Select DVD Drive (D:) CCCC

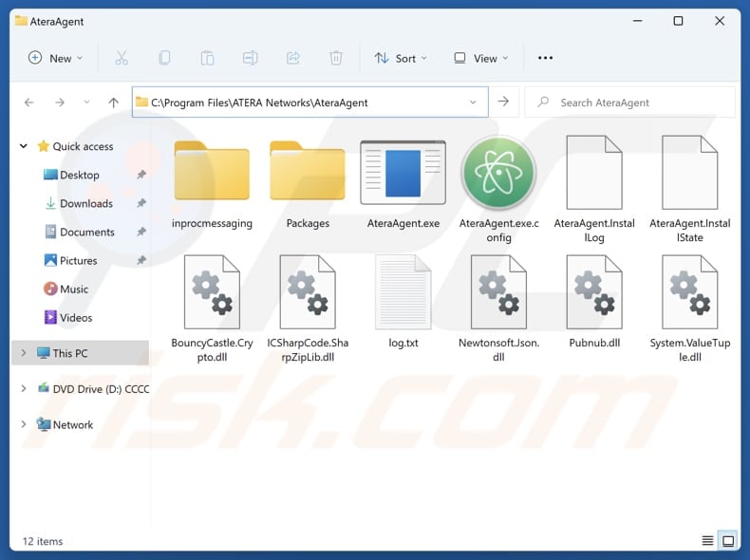coord(94,389)
